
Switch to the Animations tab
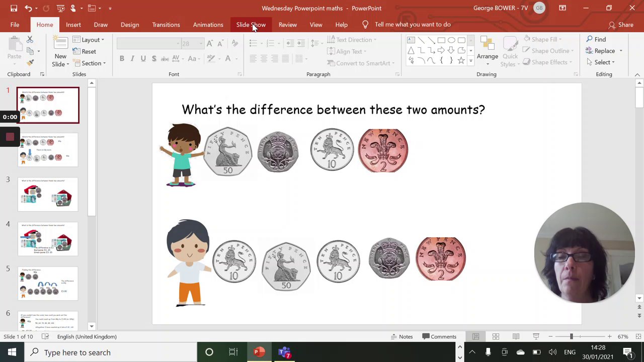(208, 25)
